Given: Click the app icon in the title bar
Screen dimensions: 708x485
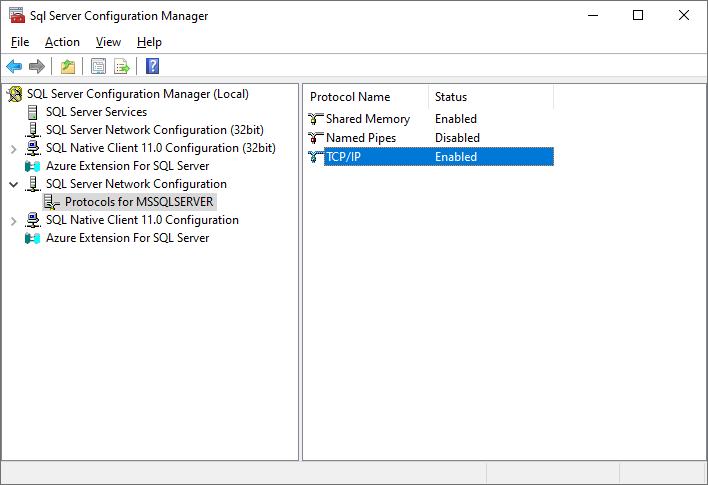Looking at the screenshot, I should click(x=17, y=15).
